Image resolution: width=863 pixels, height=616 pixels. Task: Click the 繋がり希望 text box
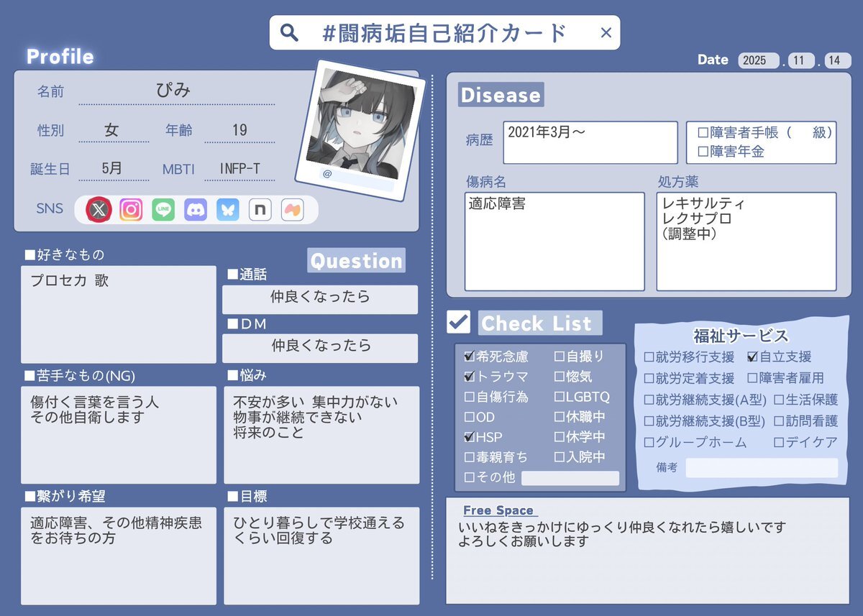pos(119,556)
